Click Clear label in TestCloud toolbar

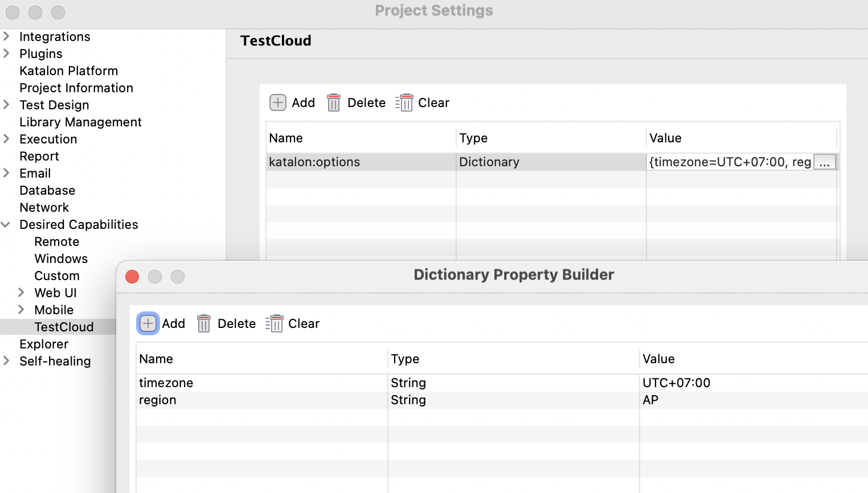coord(433,102)
